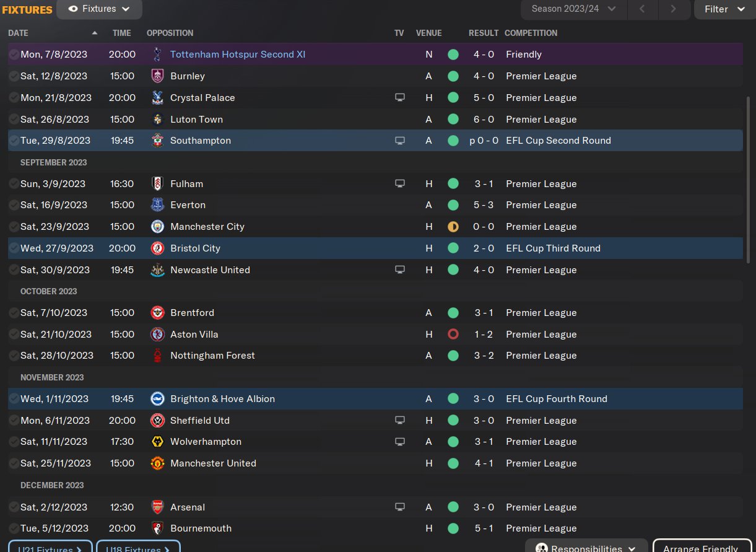Screen dimensions: 756x552
Task: Go to the next season arrow
Action: [x=673, y=9]
